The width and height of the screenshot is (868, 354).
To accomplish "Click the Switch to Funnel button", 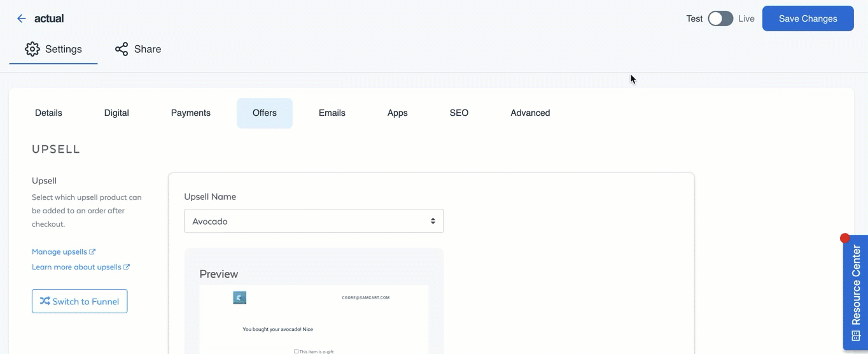I will (80, 301).
